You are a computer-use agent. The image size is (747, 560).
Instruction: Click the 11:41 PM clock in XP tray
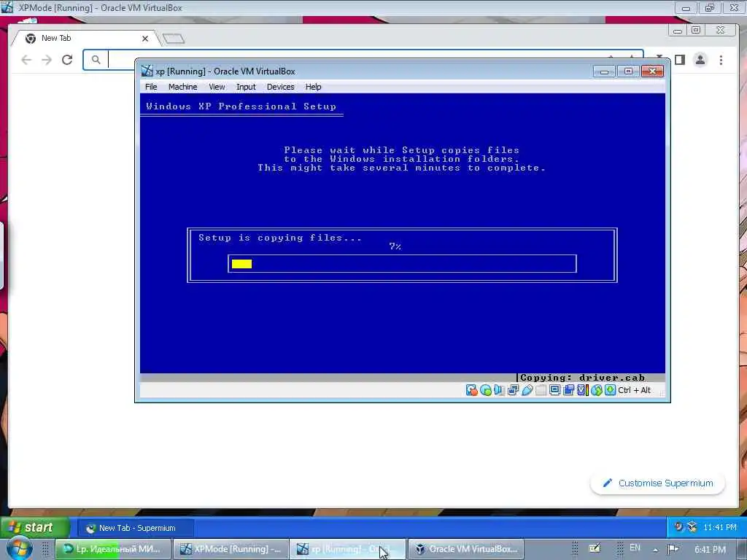[720, 528]
